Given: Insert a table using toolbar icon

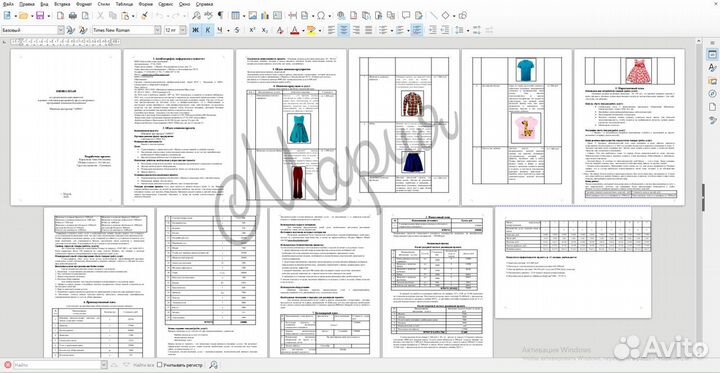Looking at the screenshot, I should pos(235,16).
